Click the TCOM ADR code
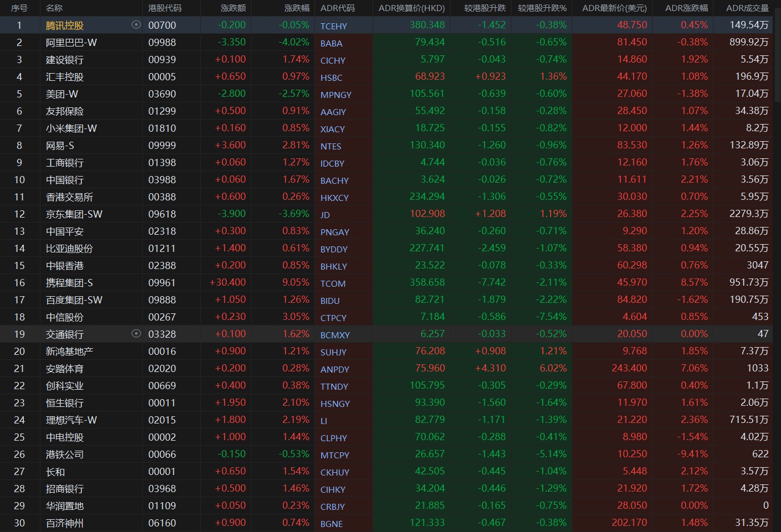781x532 pixels. click(333, 283)
